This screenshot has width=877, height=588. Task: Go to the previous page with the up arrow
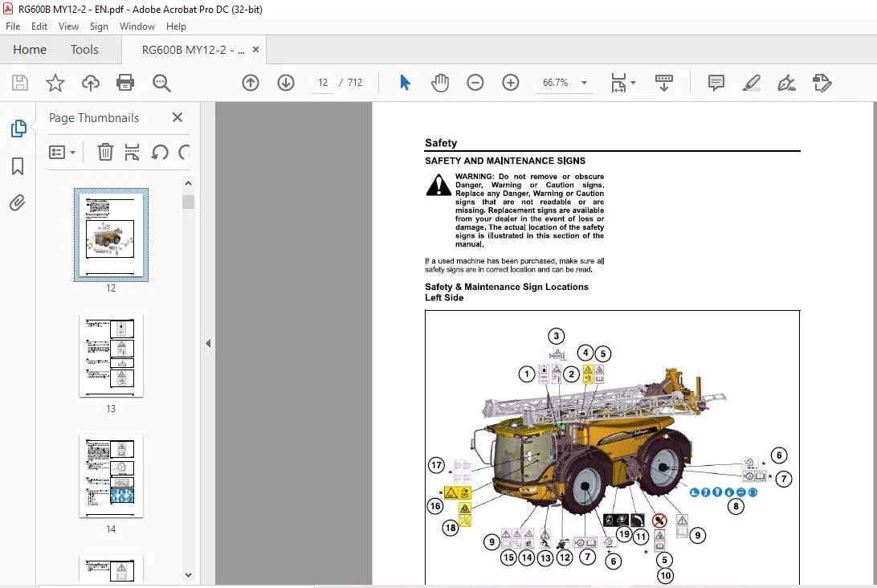(x=251, y=83)
